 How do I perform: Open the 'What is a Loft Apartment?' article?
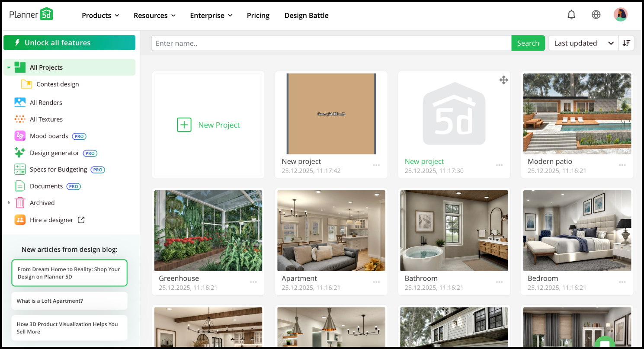[69, 301]
